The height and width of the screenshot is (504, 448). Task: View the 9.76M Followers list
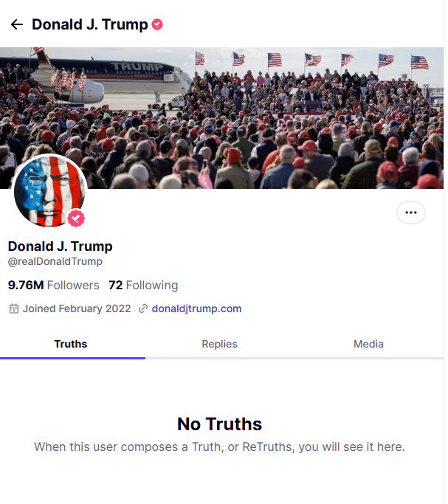[x=53, y=285]
